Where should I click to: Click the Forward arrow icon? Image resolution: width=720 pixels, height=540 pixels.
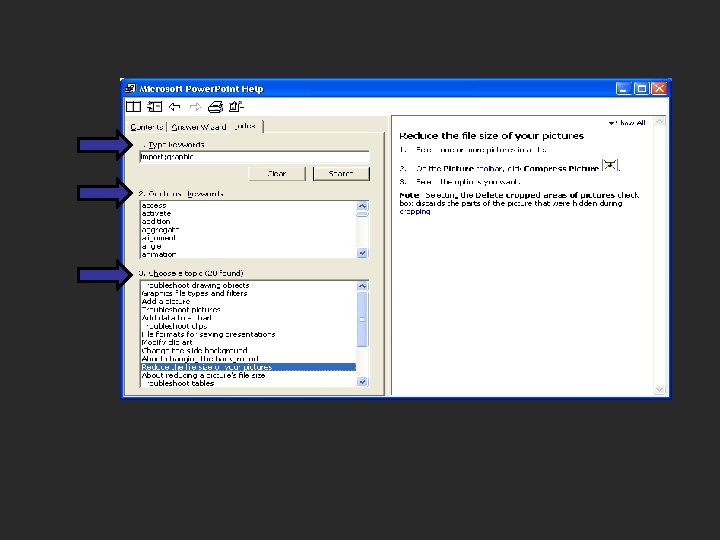click(x=195, y=107)
